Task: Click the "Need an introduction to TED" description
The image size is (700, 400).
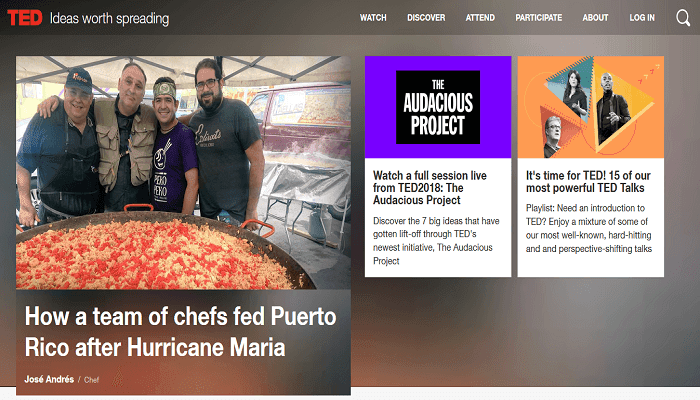Action: coord(588,228)
